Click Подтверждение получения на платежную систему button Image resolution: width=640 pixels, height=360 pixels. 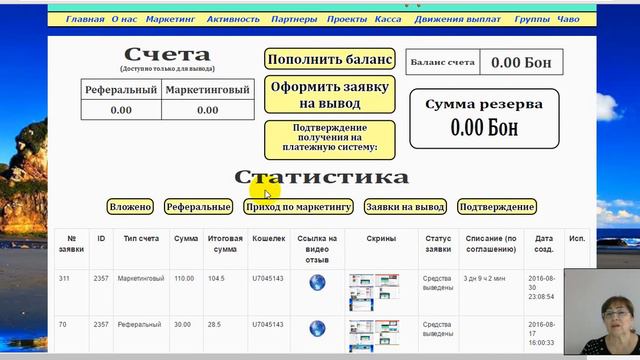329,140
